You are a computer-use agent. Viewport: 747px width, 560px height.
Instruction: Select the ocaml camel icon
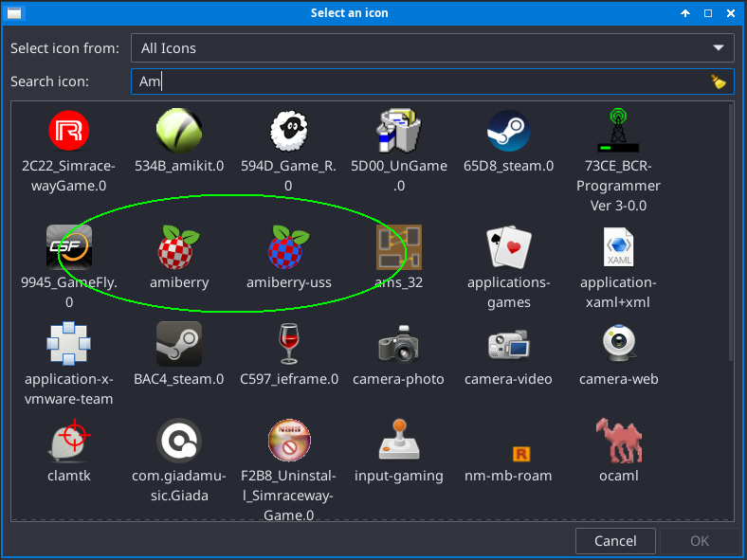tap(618, 441)
